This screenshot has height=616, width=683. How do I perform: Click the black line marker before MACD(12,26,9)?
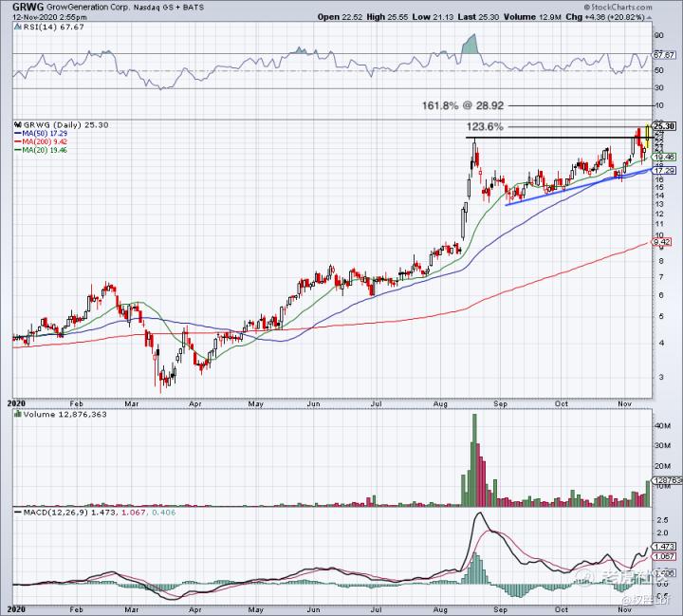18,513
